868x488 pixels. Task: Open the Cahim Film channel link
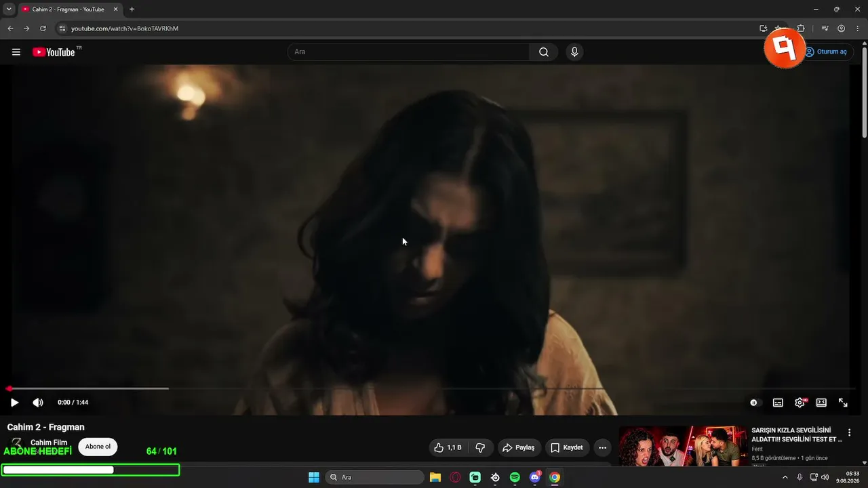(x=49, y=443)
